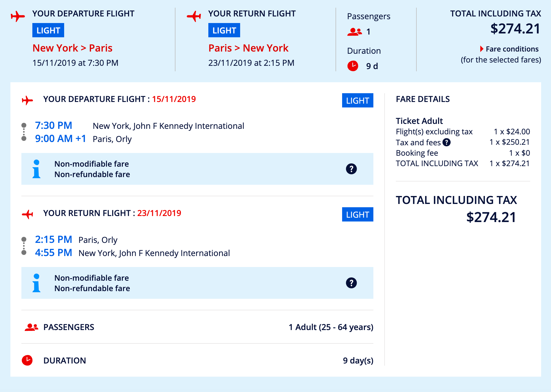The width and height of the screenshot is (551, 392).
Task: Expand Fare conditions link arrow
Action: (482, 49)
